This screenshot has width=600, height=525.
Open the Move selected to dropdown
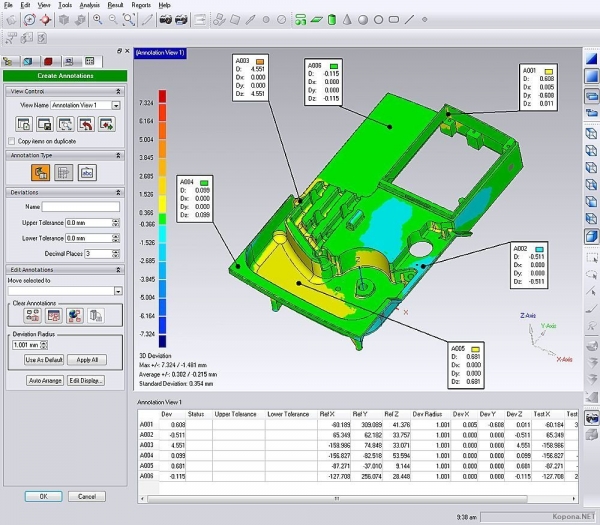116,291
